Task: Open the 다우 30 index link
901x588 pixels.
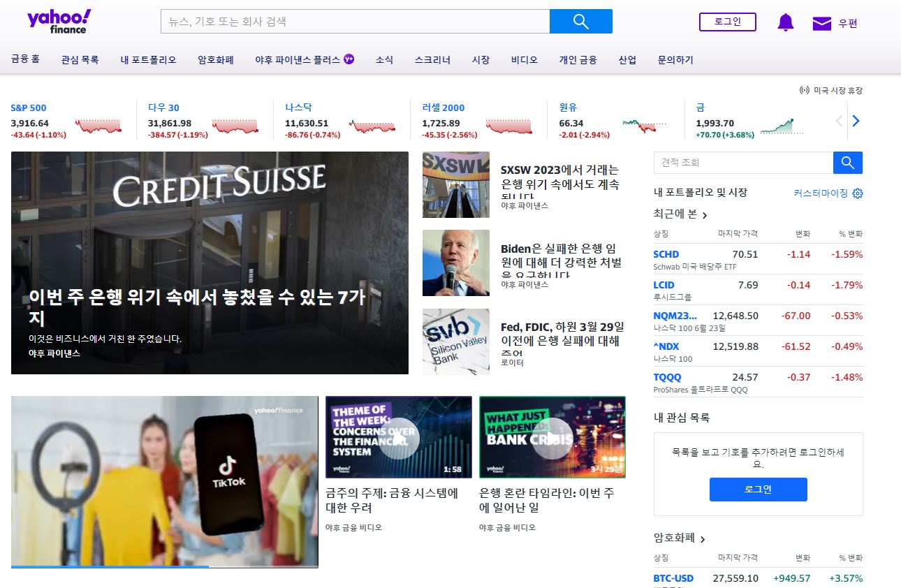Action: point(163,108)
